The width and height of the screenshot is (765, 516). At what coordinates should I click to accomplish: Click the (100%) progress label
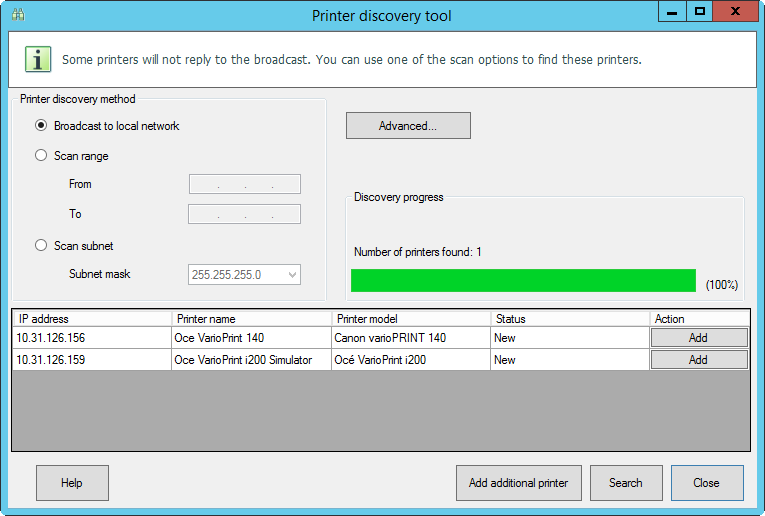pyautogui.click(x=722, y=285)
